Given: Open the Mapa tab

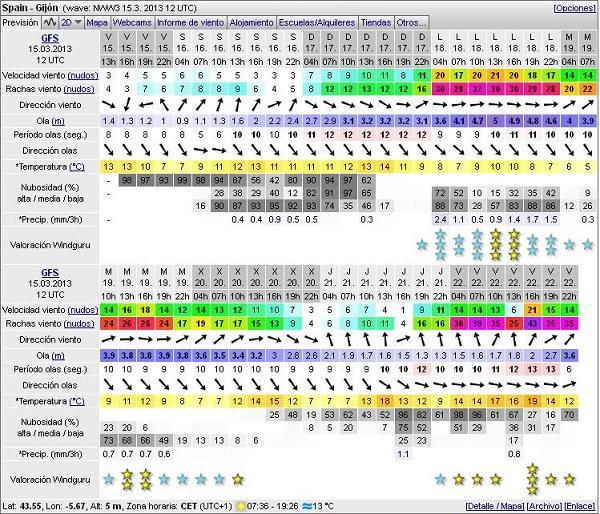Looking at the screenshot, I should (x=97, y=21).
